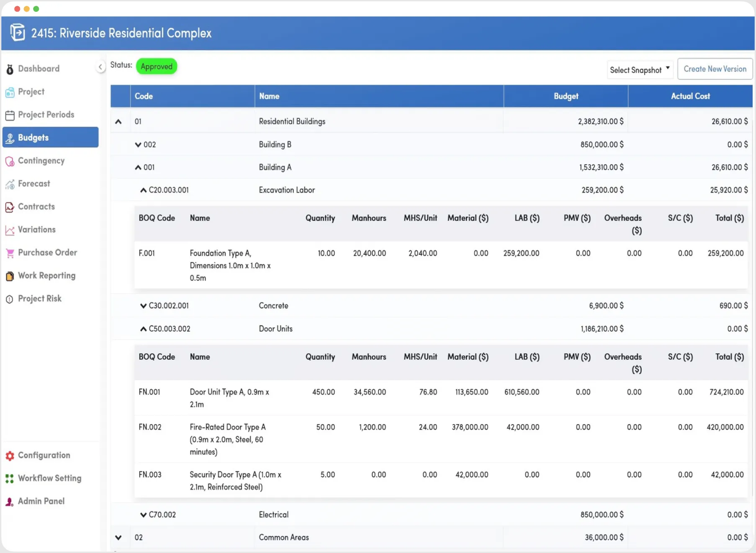Go to Work Reporting in sidebar

(46, 276)
